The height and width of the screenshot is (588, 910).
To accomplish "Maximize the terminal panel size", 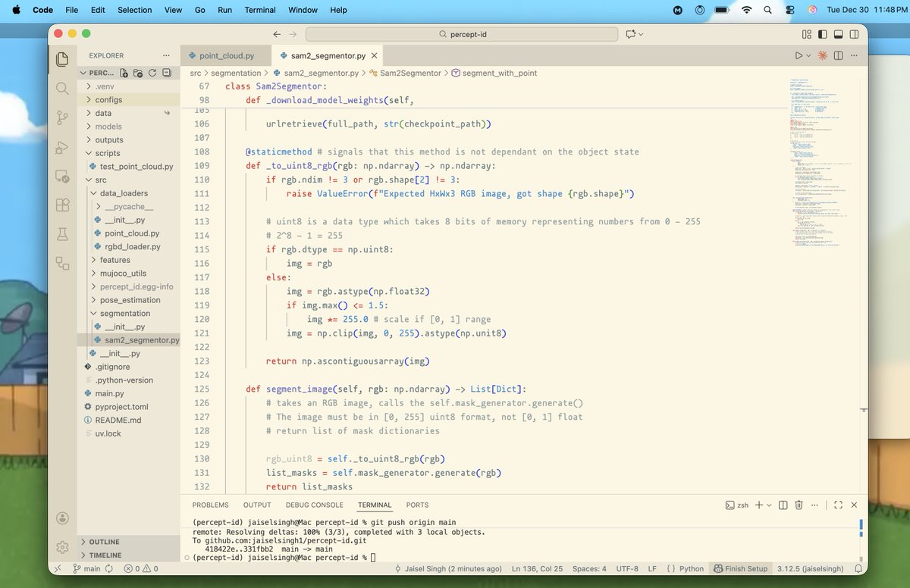I will pyautogui.click(x=839, y=505).
